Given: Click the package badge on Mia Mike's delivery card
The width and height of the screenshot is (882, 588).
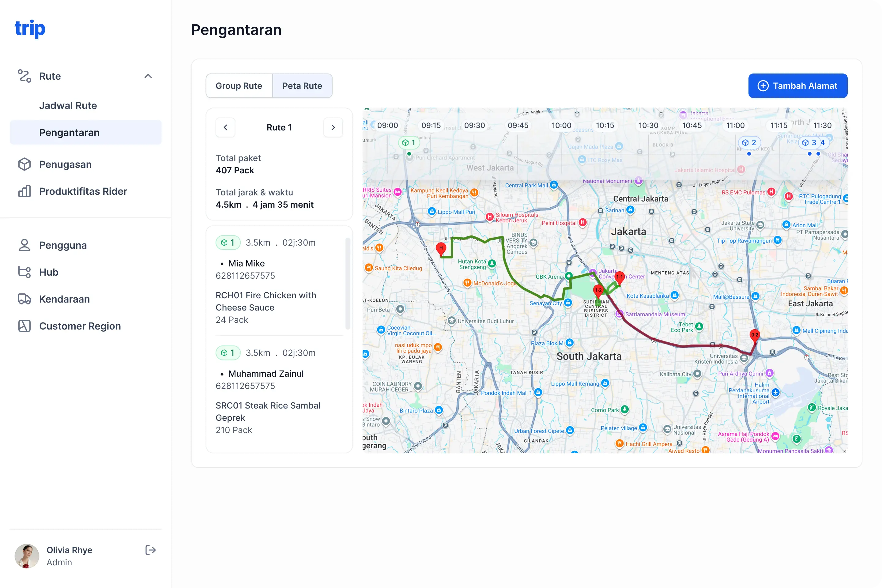Looking at the screenshot, I should (x=228, y=242).
